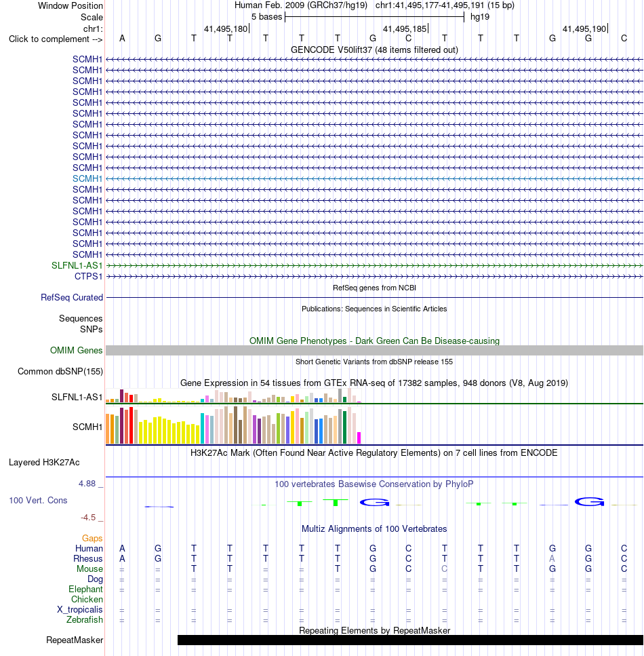Screen dimensions: 644x656
Task: Open 'RefSeq genes from NCBI' track title
Action: (x=374, y=288)
